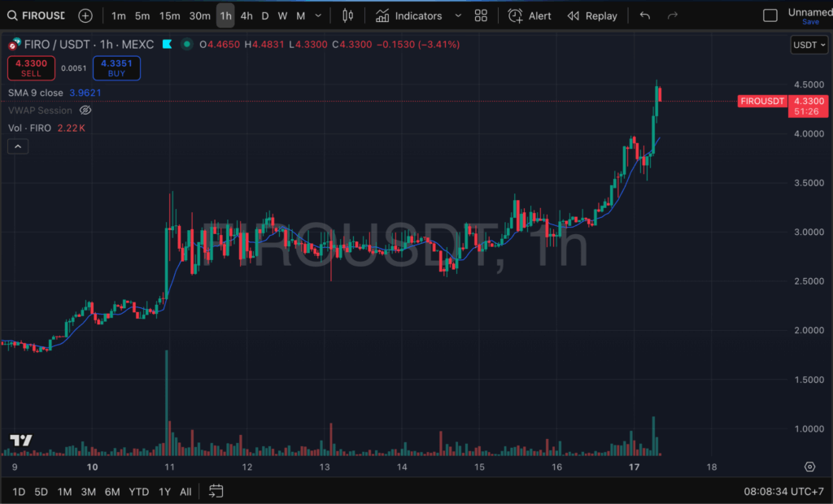This screenshot has width=833, height=504.
Task: Open price scale settings gear icon
Action: [x=809, y=467]
